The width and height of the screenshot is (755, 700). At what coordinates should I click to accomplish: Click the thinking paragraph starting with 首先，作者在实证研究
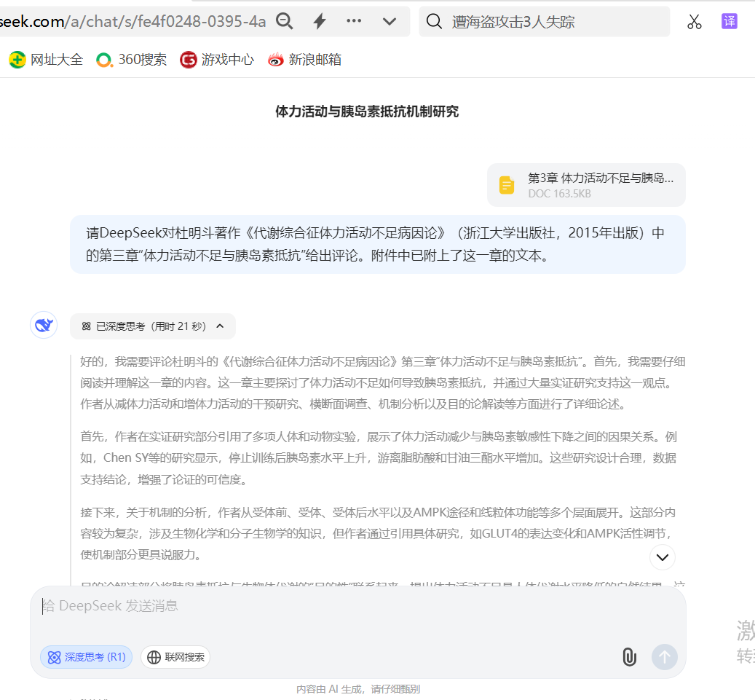pos(379,457)
